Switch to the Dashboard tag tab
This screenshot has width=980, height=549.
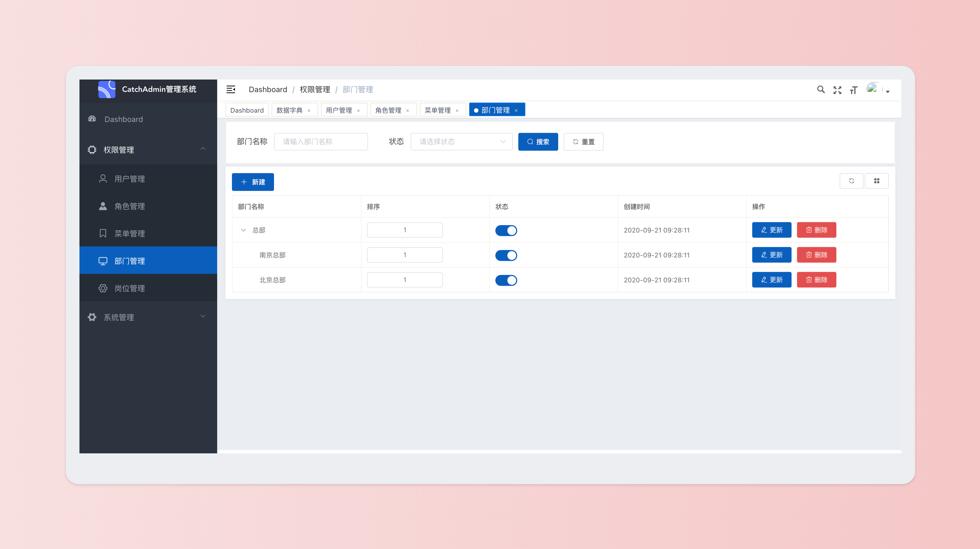[247, 110]
